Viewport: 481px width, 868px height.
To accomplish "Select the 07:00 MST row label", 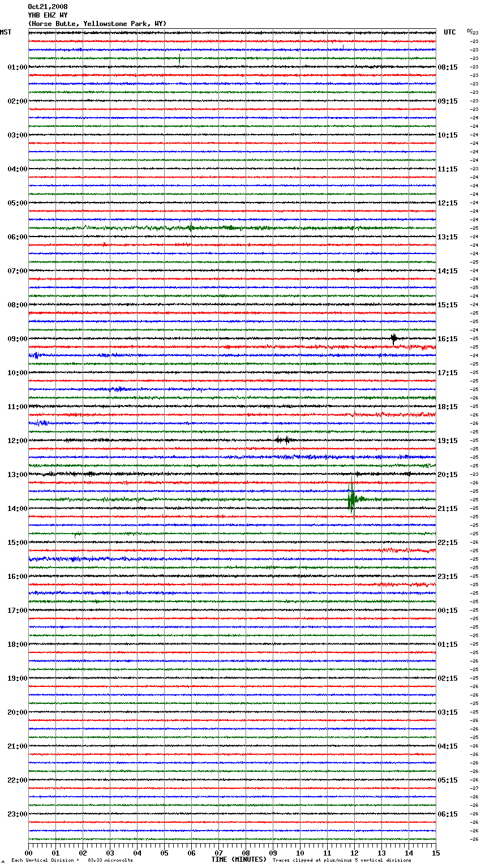I will [x=18, y=271].
